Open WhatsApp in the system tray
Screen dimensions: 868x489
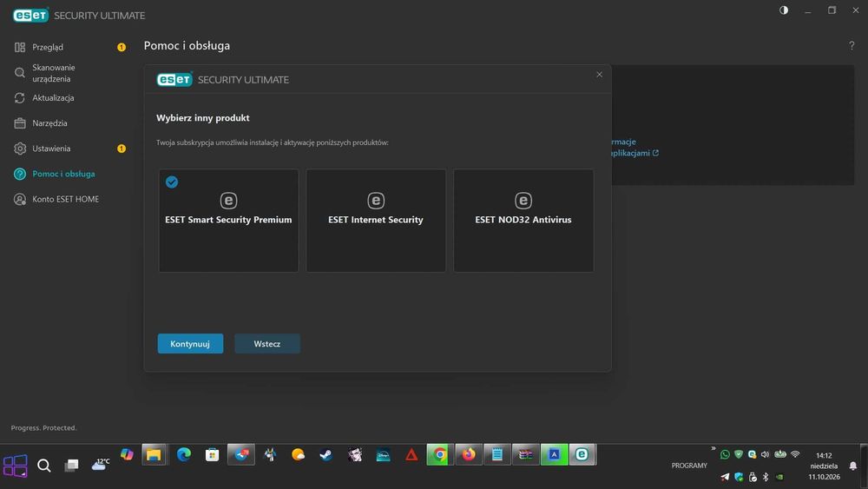[725, 454]
